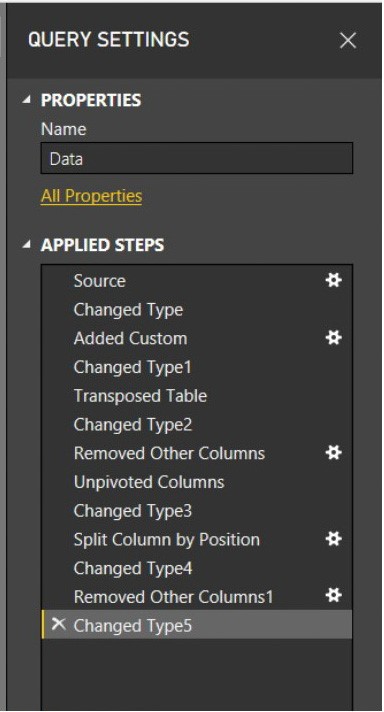384x712 pixels.
Task: Click the Name field containing Data
Action: pos(197,158)
